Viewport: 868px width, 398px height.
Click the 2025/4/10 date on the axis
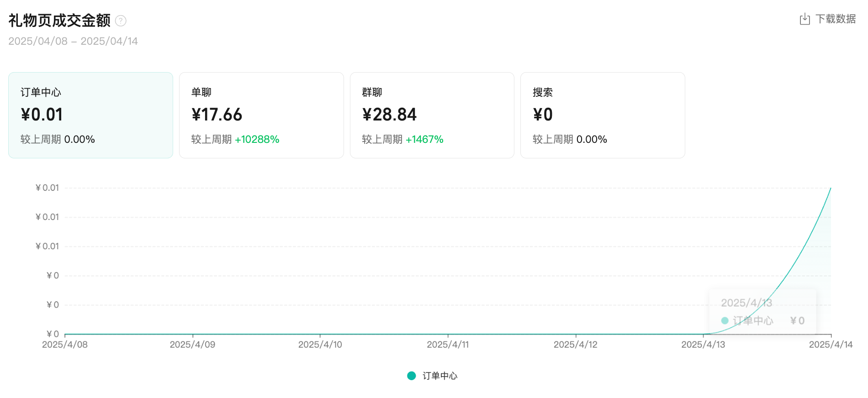(320, 345)
